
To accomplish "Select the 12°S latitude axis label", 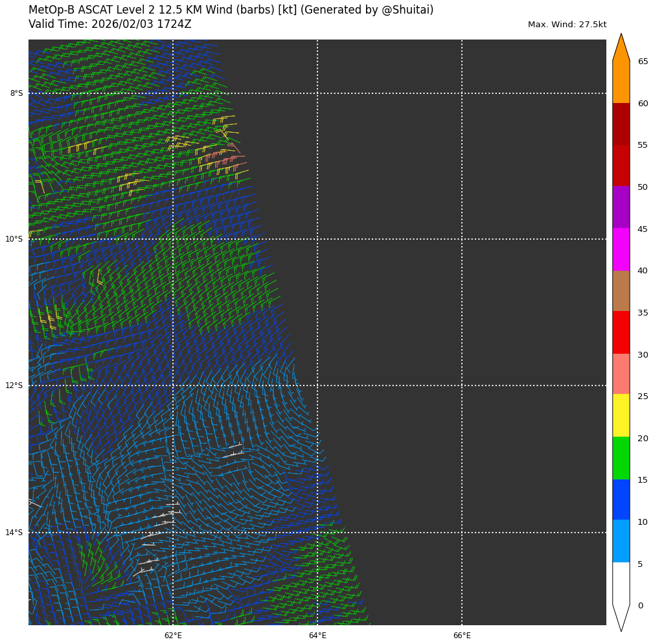I will [x=14, y=385].
